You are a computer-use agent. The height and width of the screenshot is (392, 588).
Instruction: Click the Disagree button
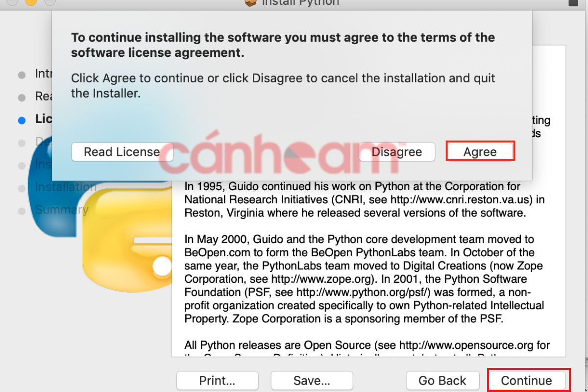coord(397,152)
